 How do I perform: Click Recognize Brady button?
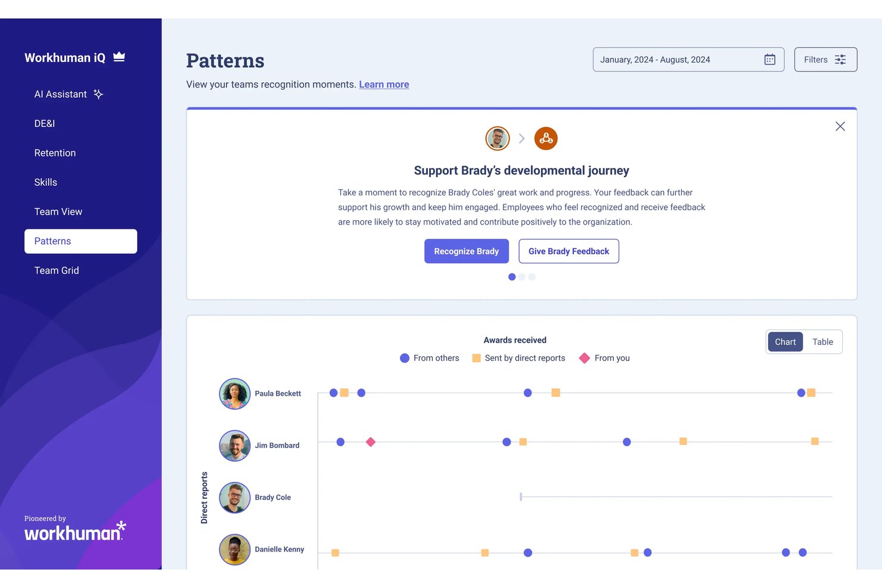[467, 251]
